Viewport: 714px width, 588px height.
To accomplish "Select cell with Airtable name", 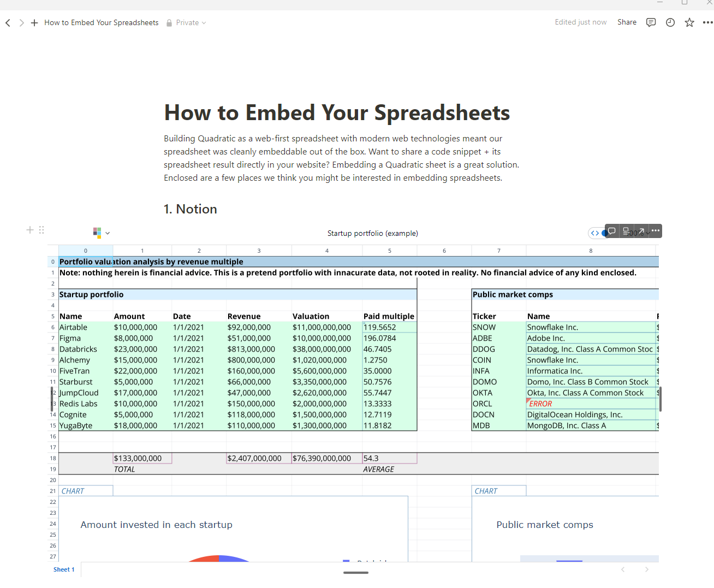I will [x=73, y=328].
